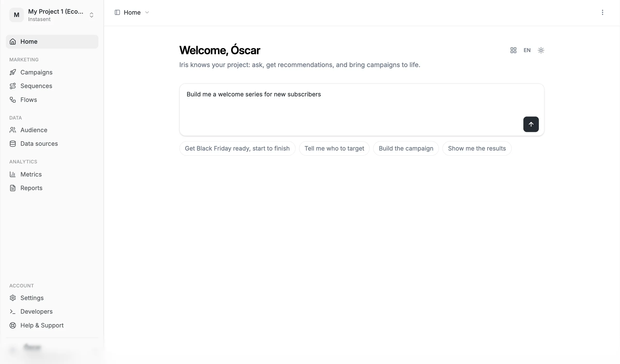Open the Home breadcrumb dropdown chevron
620x364 pixels.
147,12
